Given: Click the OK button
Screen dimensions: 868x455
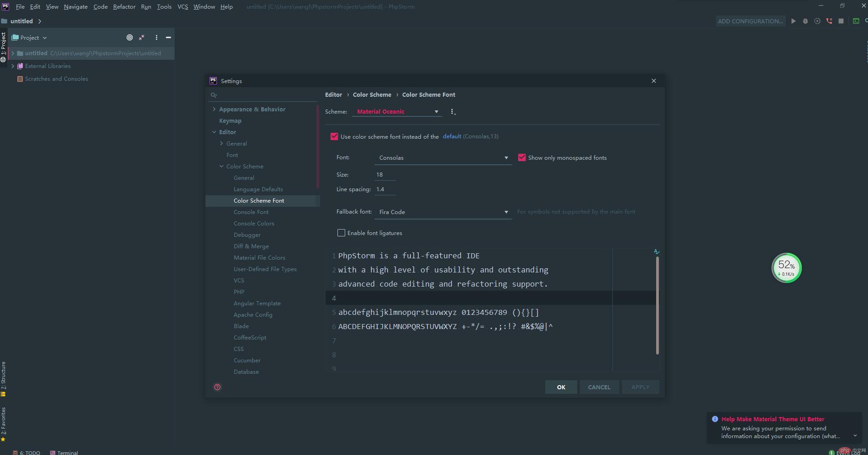Looking at the screenshot, I should tap(561, 387).
